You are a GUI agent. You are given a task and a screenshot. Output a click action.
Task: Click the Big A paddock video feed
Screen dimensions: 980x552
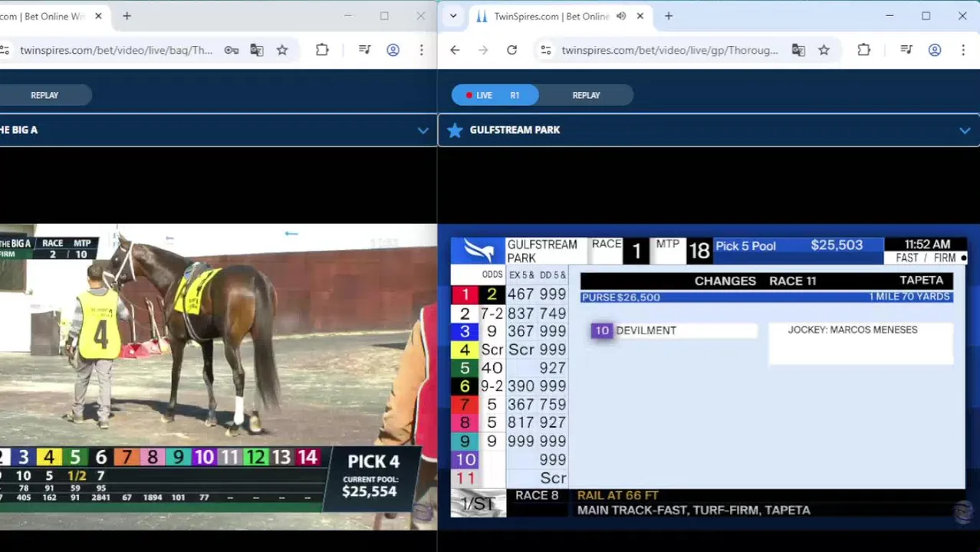[219, 376]
